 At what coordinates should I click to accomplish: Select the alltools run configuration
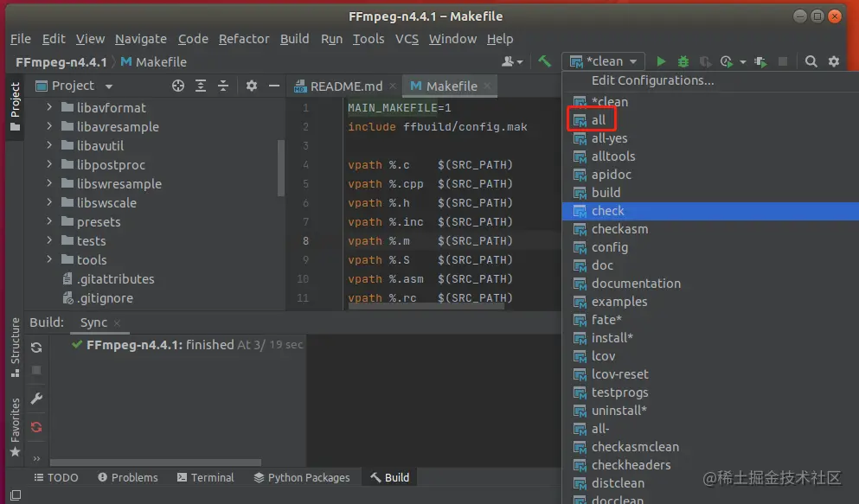pos(710,156)
